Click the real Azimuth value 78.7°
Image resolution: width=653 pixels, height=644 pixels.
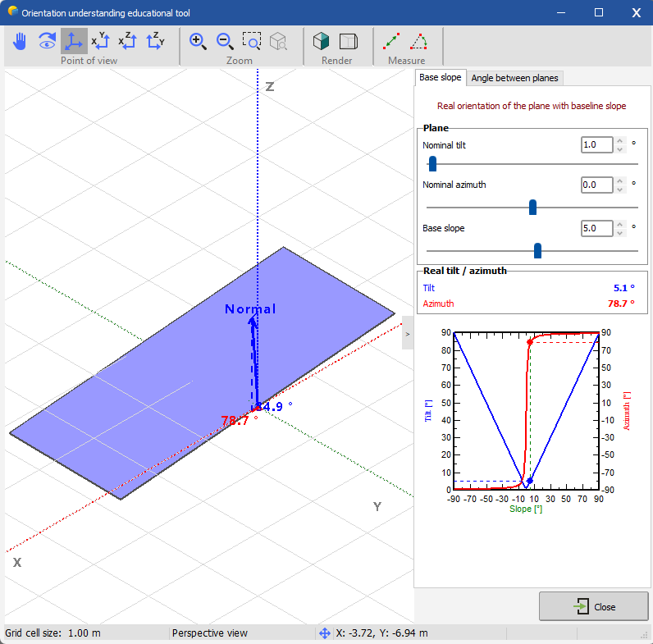point(621,304)
